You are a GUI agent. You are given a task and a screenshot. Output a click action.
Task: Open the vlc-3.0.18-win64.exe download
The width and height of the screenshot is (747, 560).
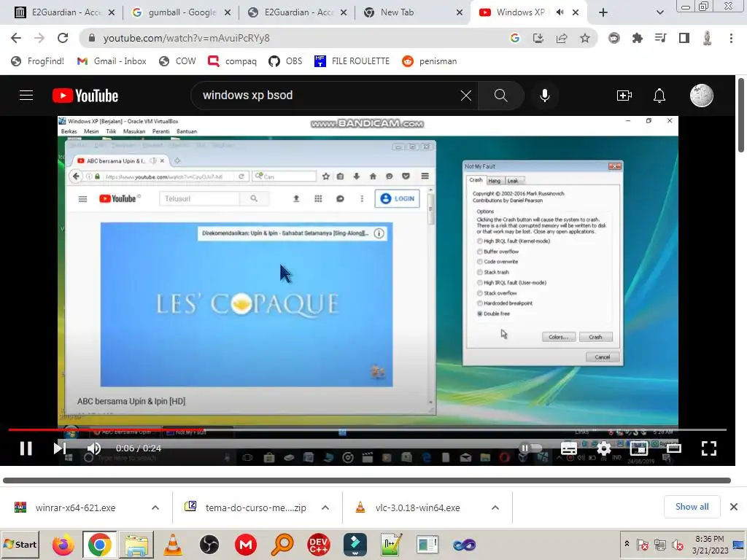click(x=417, y=507)
